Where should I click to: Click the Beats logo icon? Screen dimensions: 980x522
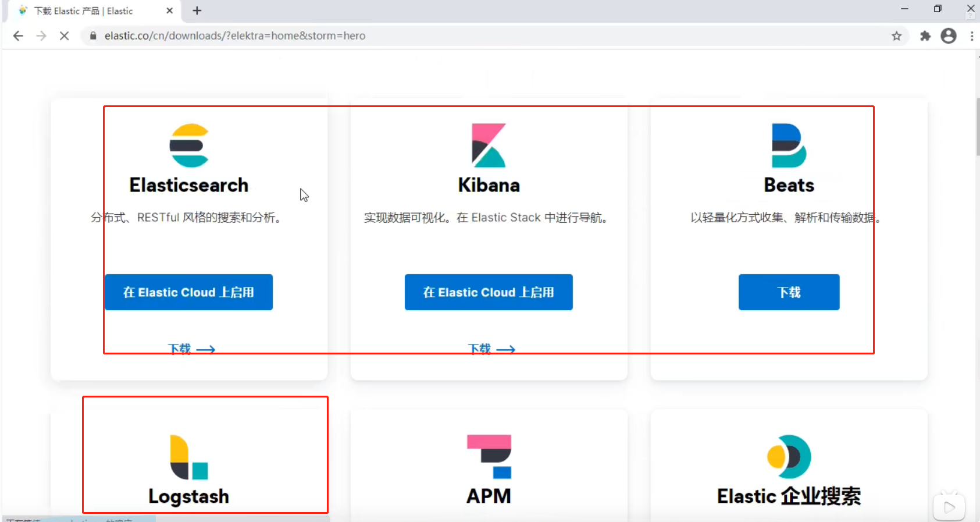[x=789, y=145]
